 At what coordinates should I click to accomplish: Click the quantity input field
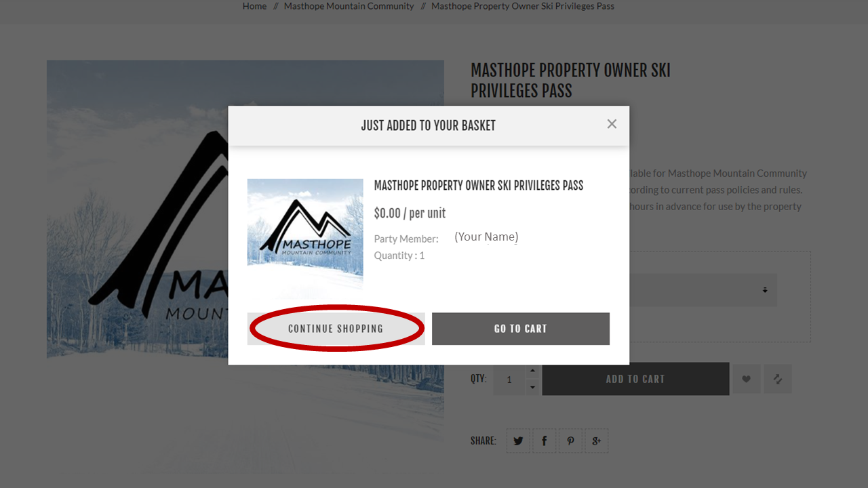[509, 380]
